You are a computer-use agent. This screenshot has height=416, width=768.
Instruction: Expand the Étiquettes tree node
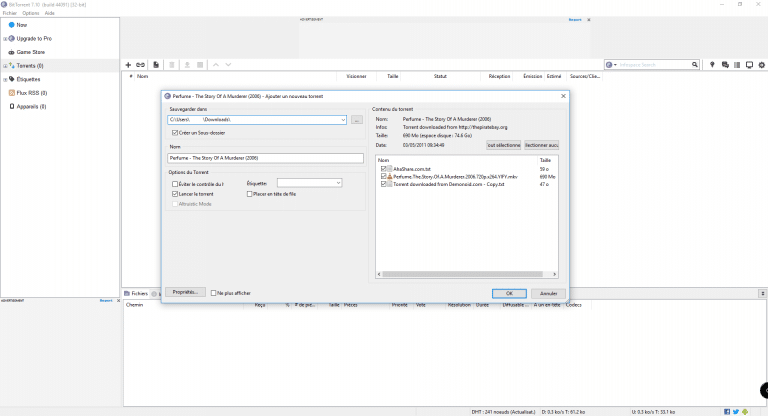(x=5, y=79)
